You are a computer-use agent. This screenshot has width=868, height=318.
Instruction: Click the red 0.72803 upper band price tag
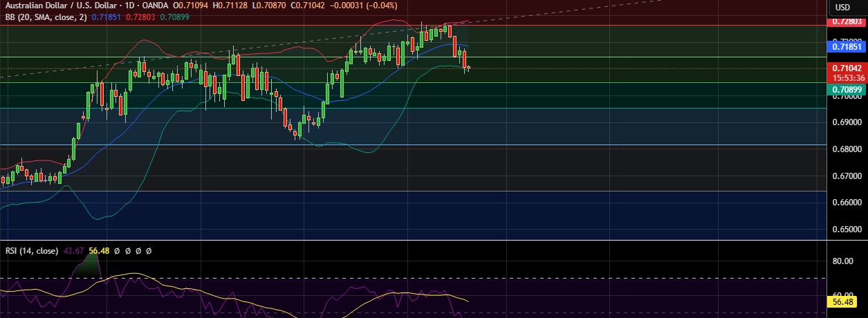847,22
